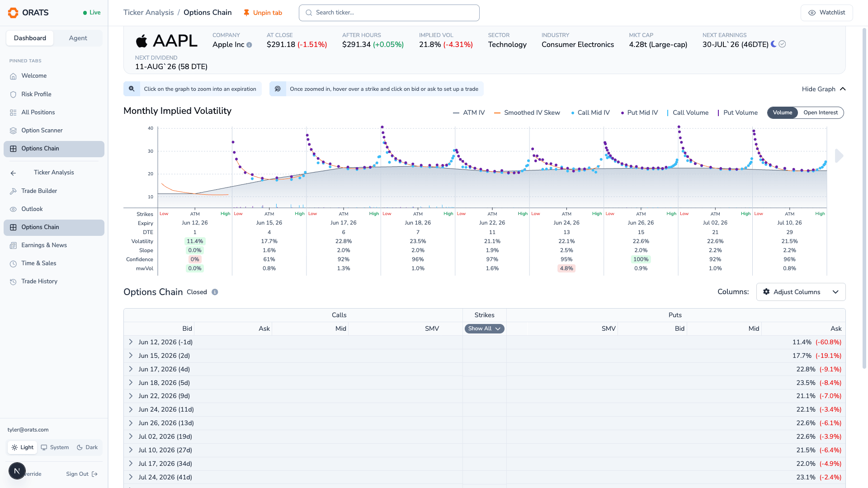The image size is (868, 488).
Task: Click the Outlook eye icon
Action: (x=13, y=209)
